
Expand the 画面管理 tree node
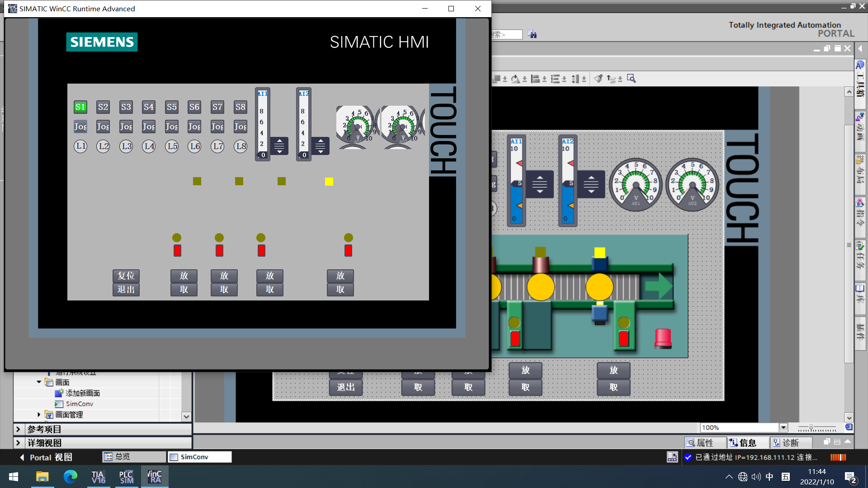[x=39, y=414]
